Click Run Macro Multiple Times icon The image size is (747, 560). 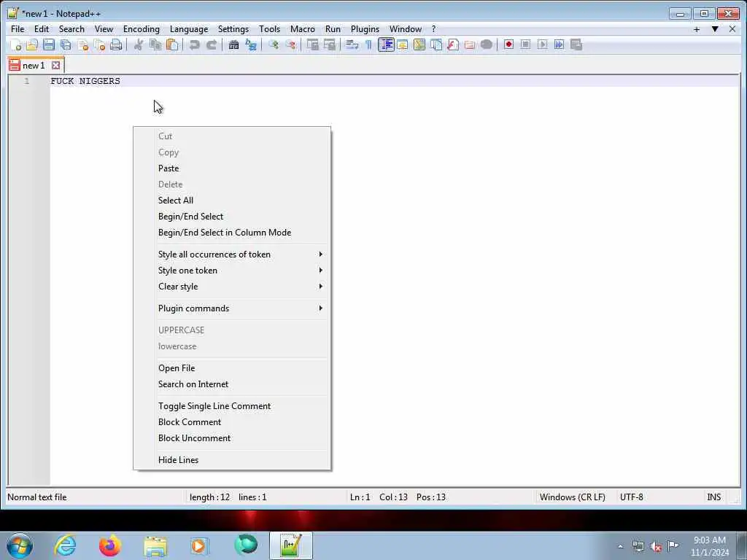[560, 44]
